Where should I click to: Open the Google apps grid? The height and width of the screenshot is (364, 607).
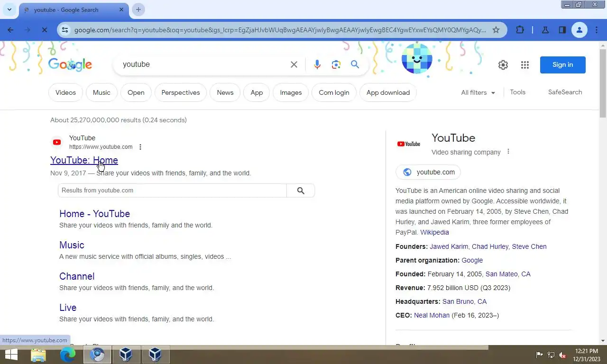(524, 65)
